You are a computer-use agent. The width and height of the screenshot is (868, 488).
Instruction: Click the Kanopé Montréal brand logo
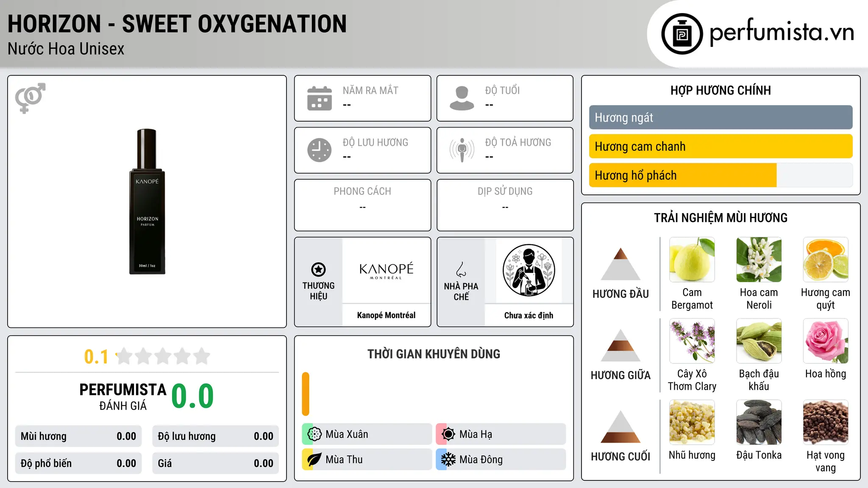(x=386, y=271)
